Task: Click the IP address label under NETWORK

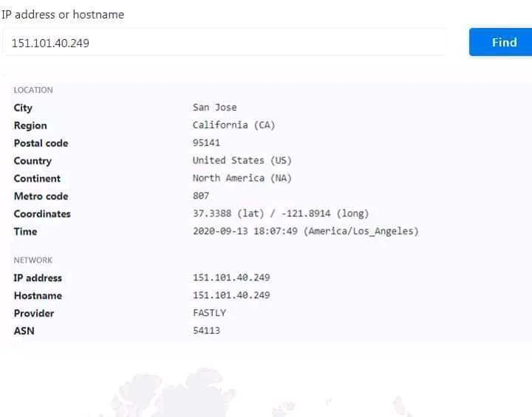Action: 38,278
